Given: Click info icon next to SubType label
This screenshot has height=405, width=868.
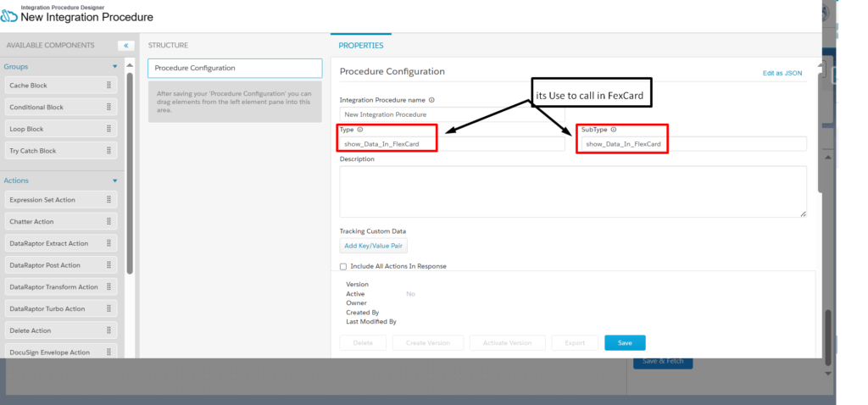Looking at the screenshot, I should click(x=614, y=130).
